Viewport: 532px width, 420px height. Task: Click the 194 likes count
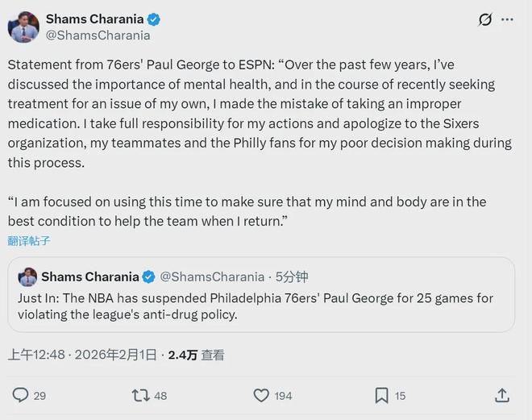click(283, 396)
